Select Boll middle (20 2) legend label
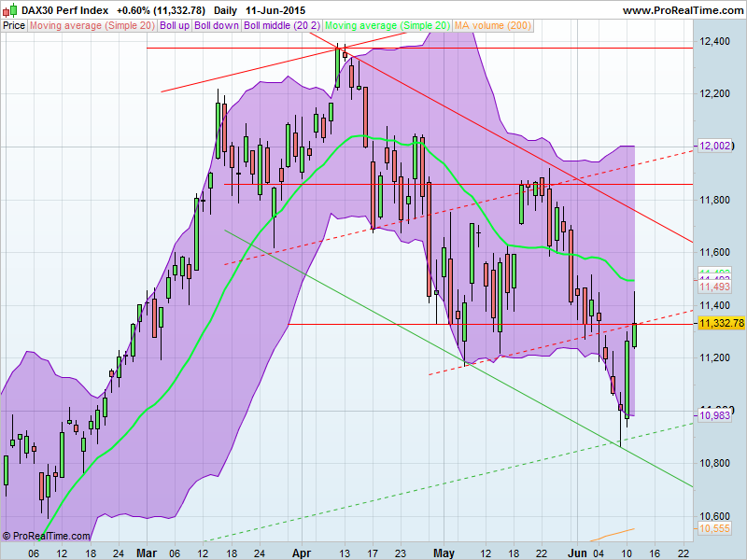Image resolution: width=747 pixels, height=560 pixels. point(282,26)
